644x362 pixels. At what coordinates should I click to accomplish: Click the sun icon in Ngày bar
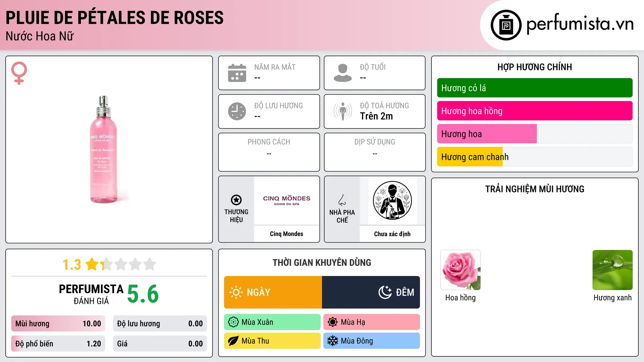click(x=236, y=292)
